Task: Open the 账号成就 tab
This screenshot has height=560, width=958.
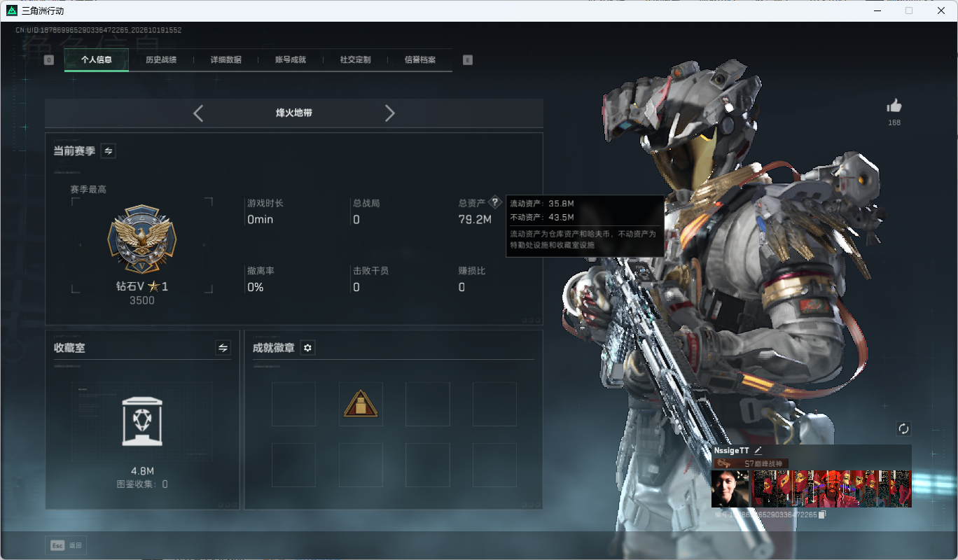Action: [291, 60]
